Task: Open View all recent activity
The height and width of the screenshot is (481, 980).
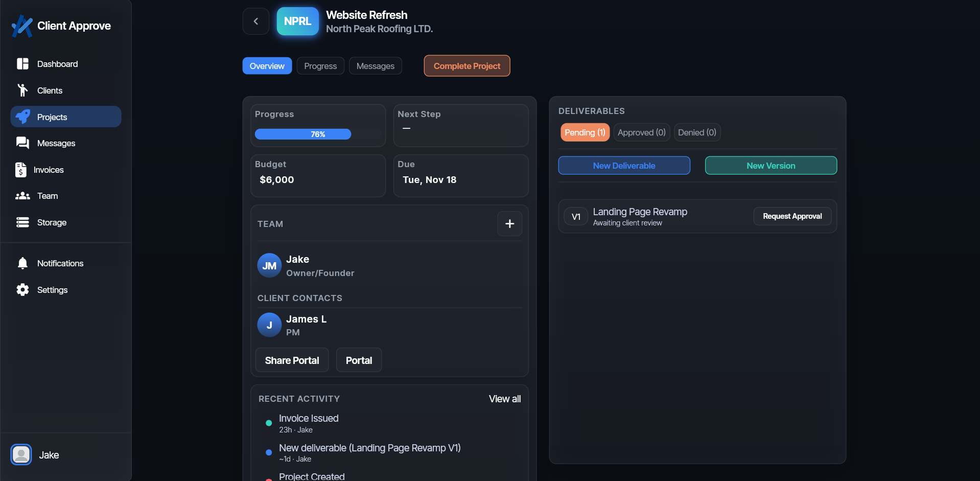Action: pos(504,399)
